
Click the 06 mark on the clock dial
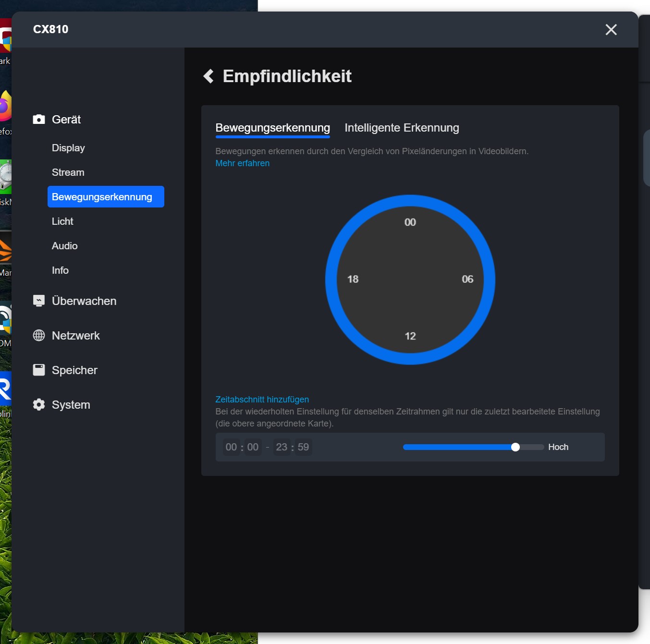(x=467, y=279)
